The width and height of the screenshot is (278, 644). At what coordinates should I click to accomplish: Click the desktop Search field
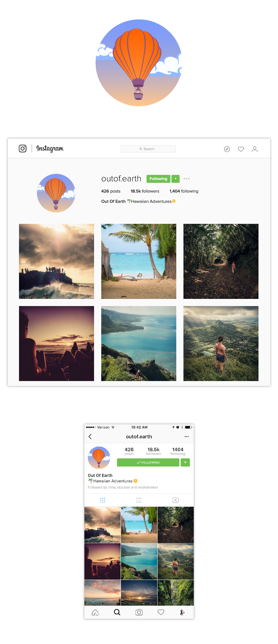pyautogui.click(x=148, y=149)
